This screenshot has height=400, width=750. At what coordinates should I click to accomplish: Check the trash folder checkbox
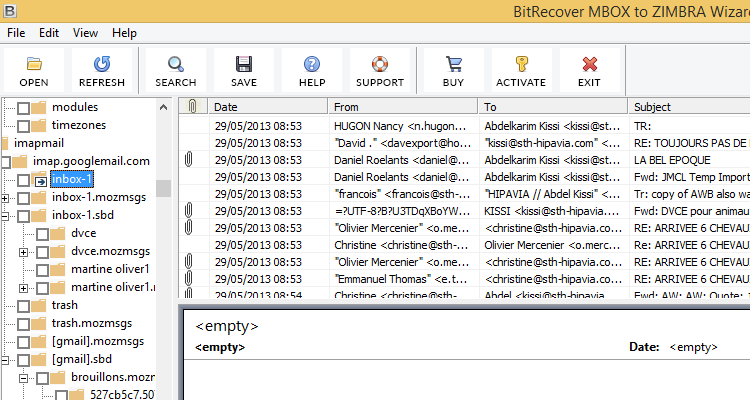point(23,306)
